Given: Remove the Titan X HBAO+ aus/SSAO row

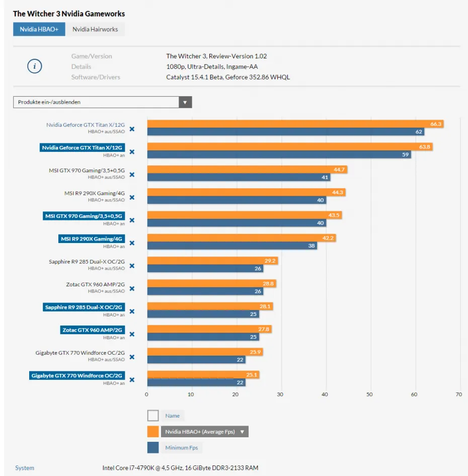Looking at the screenshot, I should click(132, 129).
